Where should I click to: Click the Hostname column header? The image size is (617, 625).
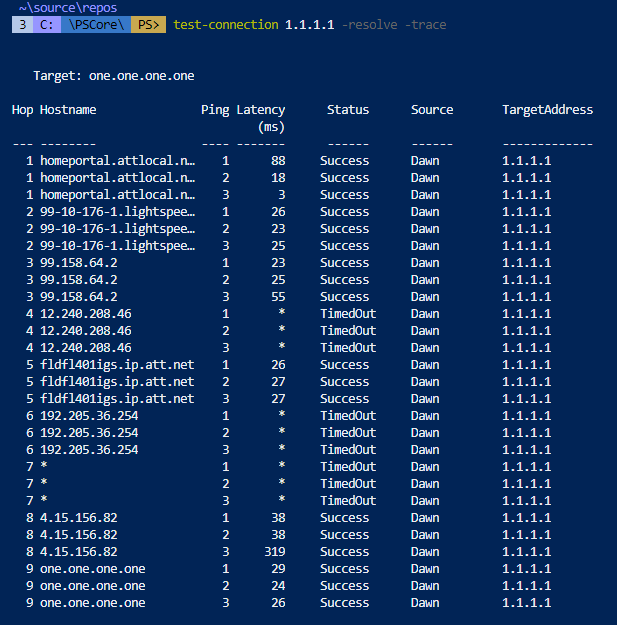pyautogui.click(x=68, y=110)
